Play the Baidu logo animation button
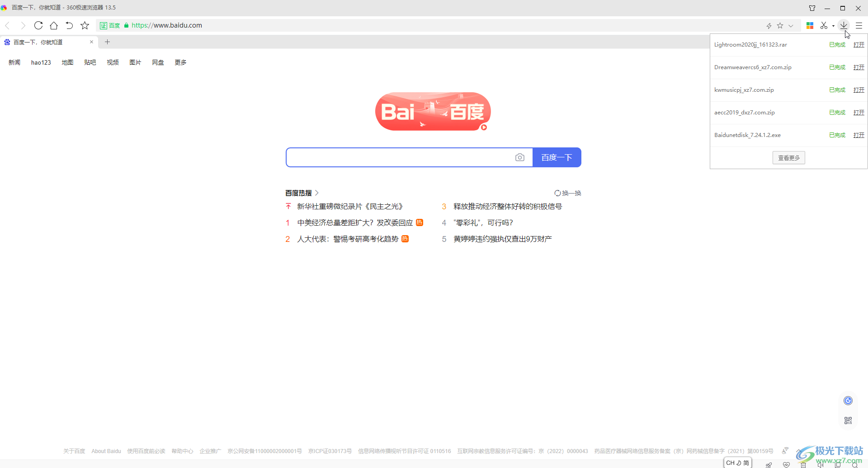868x468 pixels. pos(484,128)
